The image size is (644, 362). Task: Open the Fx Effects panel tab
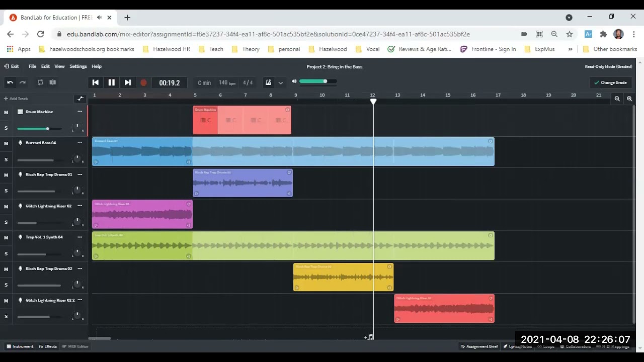(48, 346)
